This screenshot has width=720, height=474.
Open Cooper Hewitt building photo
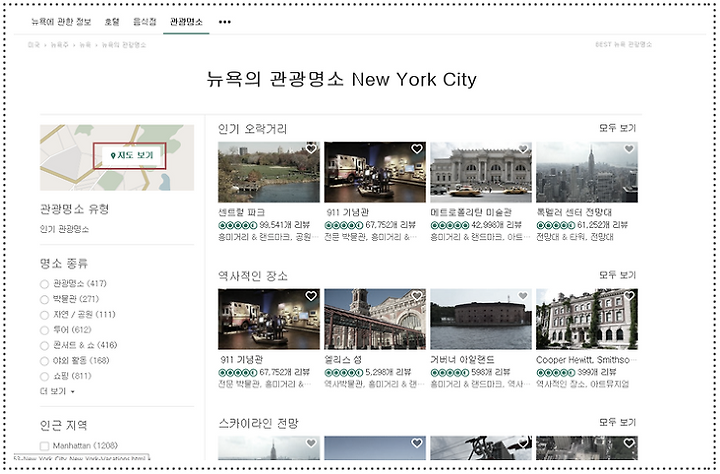point(587,319)
